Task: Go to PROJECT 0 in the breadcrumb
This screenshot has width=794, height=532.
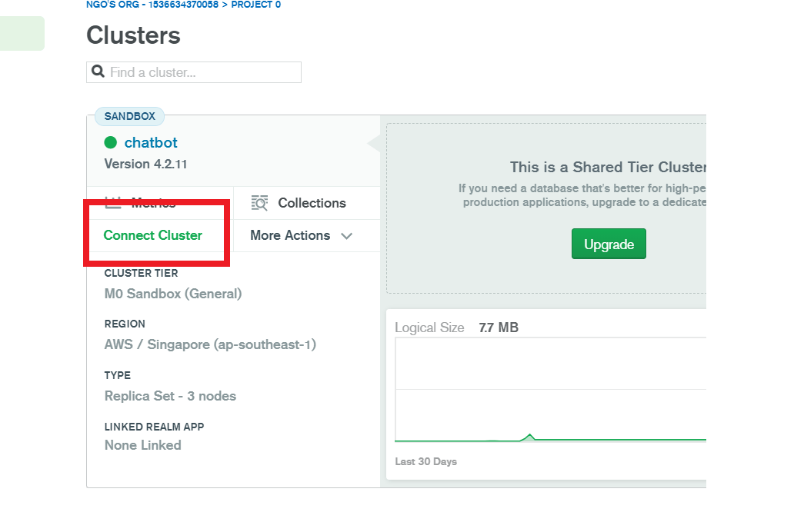Action: click(x=256, y=5)
